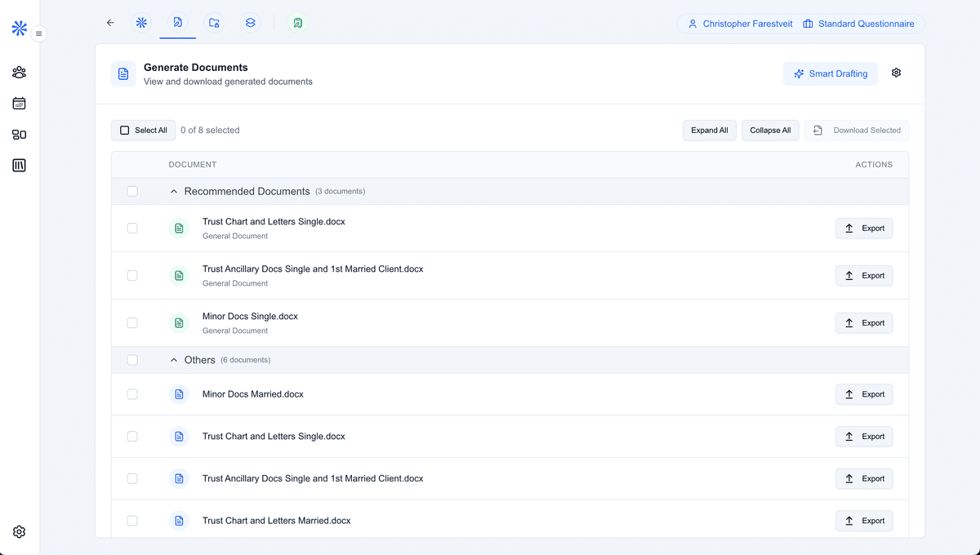This screenshot has width=980, height=555.
Task: Select the Recommended Documents group checkbox
Action: pyautogui.click(x=132, y=192)
